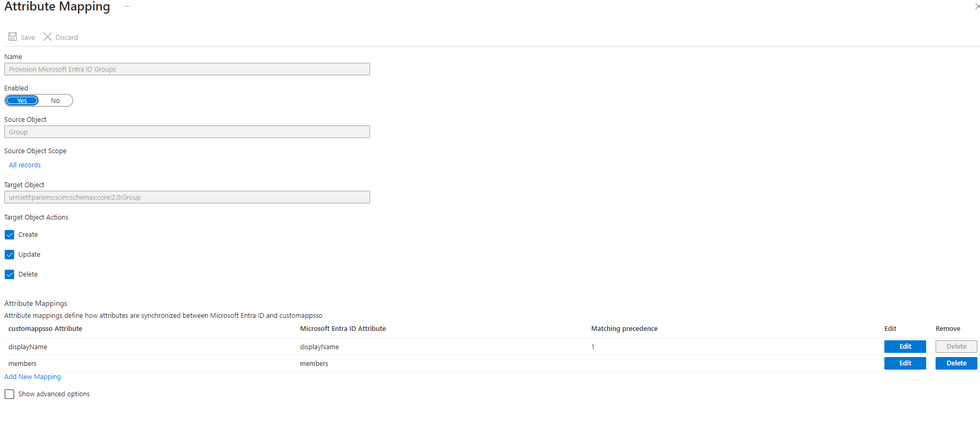Screen dimensions: 980x425
Task: Set Enabled toggle to No
Action: [55, 100]
